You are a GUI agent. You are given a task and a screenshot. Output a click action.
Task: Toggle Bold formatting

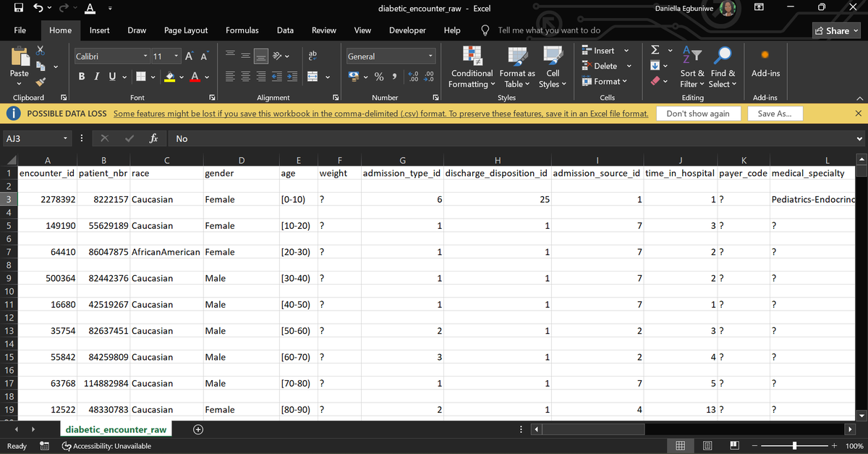(x=82, y=76)
